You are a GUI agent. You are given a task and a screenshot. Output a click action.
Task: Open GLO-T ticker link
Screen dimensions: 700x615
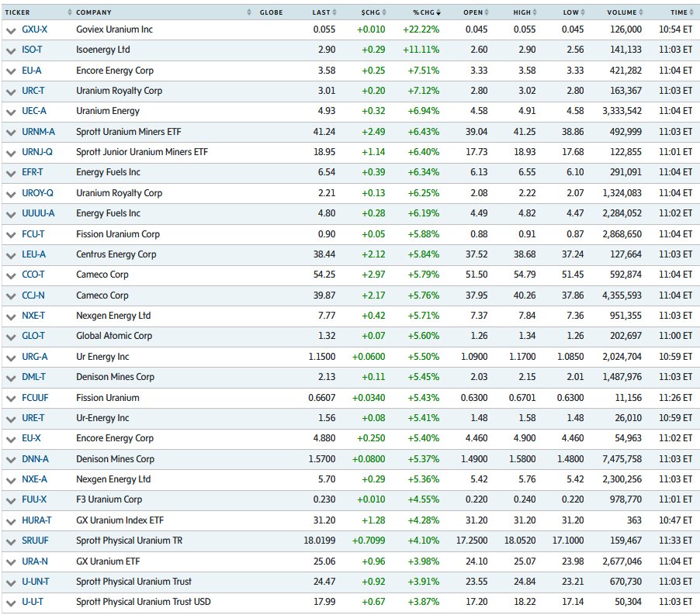click(x=33, y=336)
